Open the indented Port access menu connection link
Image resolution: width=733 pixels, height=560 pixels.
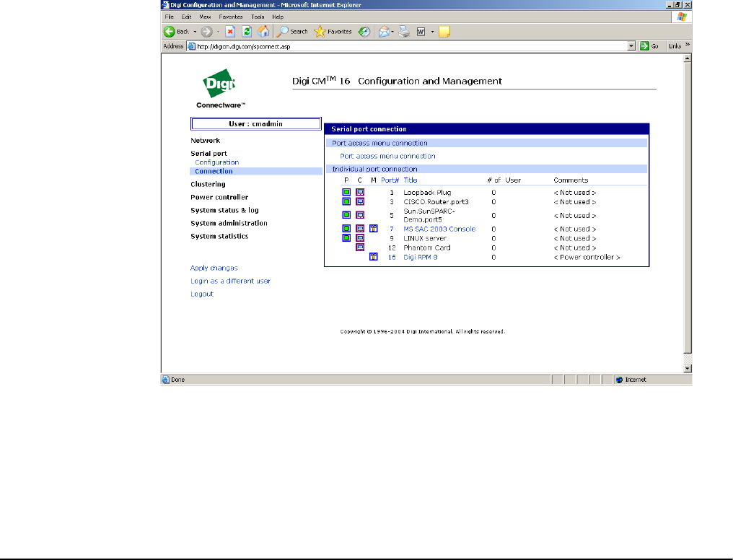[387, 156]
